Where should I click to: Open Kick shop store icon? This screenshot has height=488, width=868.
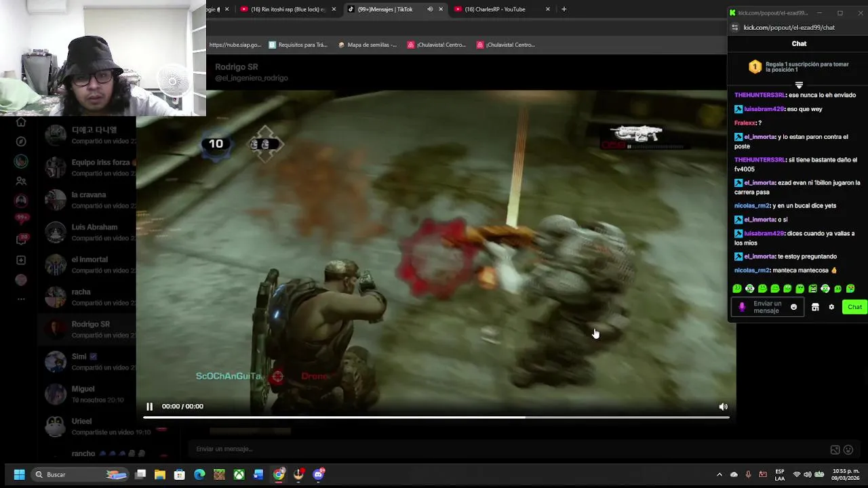pyautogui.click(x=815, y=307)
